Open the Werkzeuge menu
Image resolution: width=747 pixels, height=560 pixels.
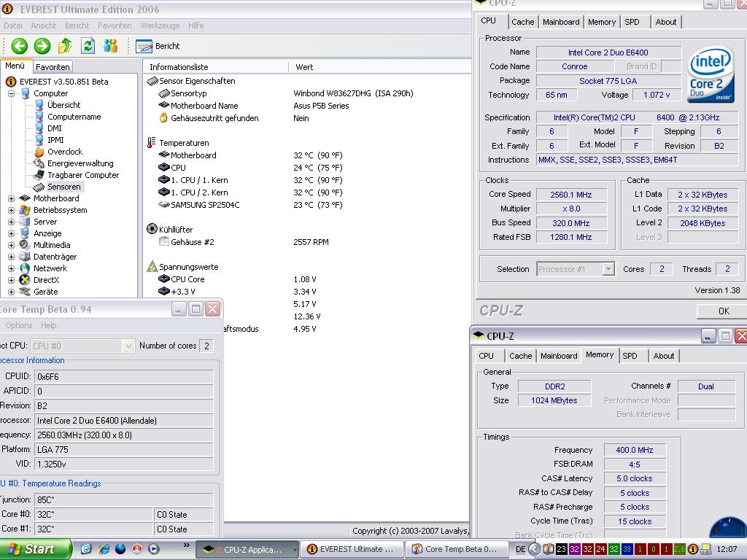coord(160,26)
